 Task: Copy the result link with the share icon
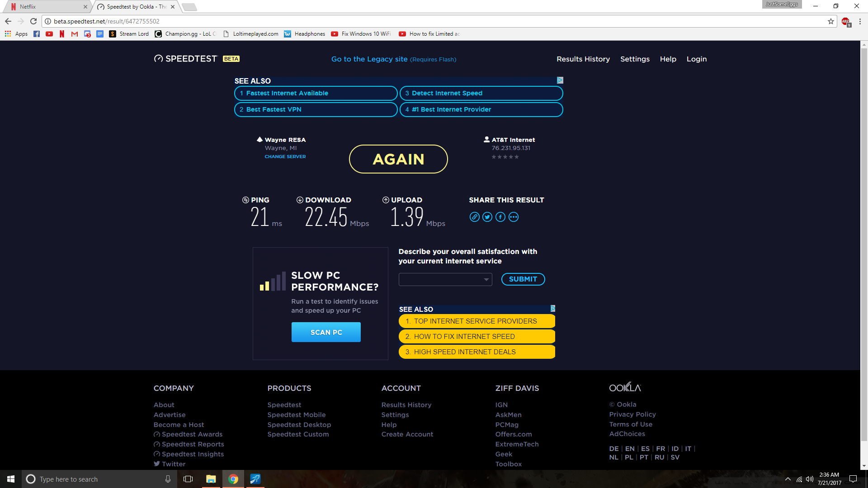474,217
